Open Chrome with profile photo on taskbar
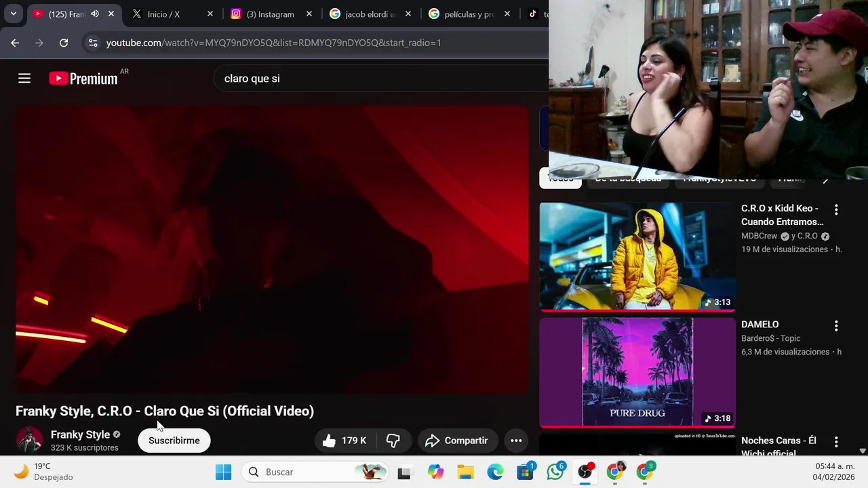 pyautogui.click(x=615, y=472)
